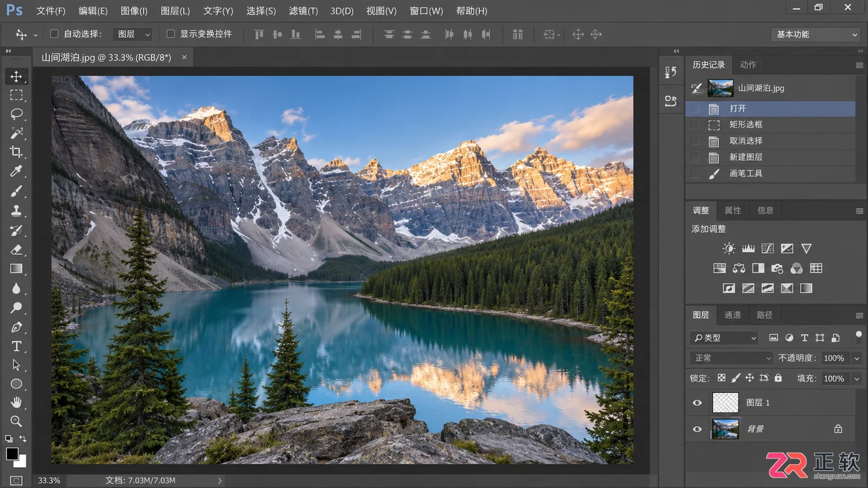Image resolution: width=868 pixels, height=488 pixels.
Task: Switch to the 通道 tab
Action: coord(732,315)
